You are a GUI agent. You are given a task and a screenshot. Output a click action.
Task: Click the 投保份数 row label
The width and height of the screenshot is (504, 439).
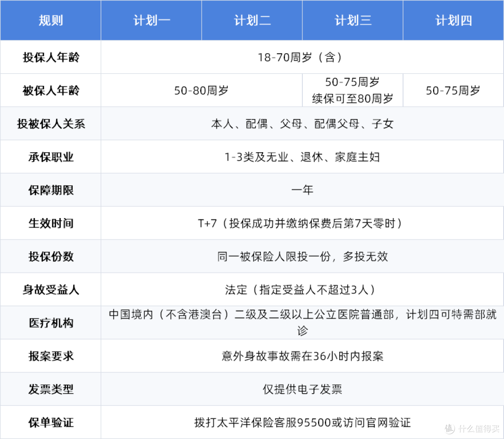51,257
